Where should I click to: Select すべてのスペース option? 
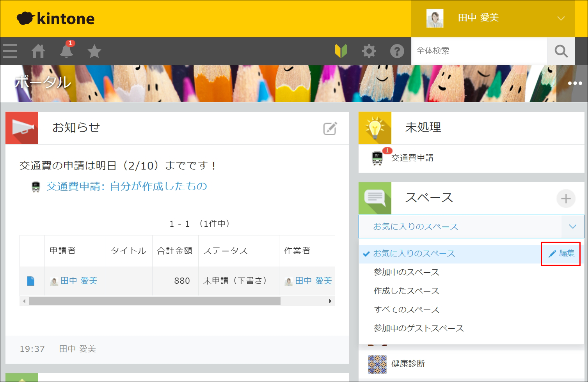coord(406,309)
